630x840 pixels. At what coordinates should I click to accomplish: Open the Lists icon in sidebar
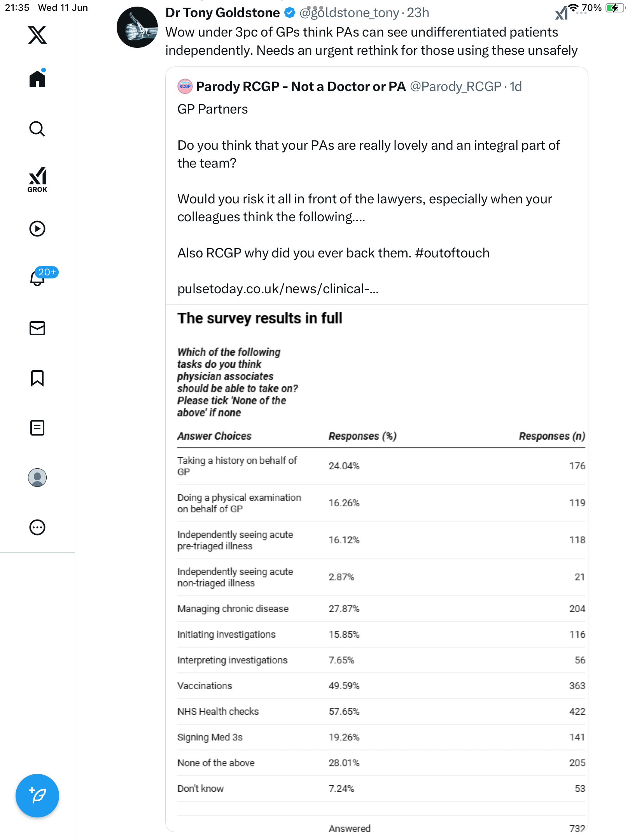coord(37,428)
